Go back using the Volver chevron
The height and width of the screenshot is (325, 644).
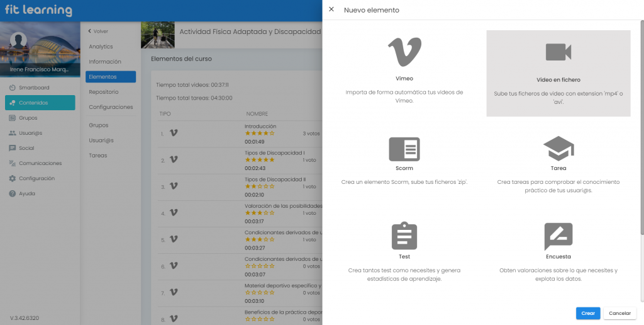pos(90,31)
